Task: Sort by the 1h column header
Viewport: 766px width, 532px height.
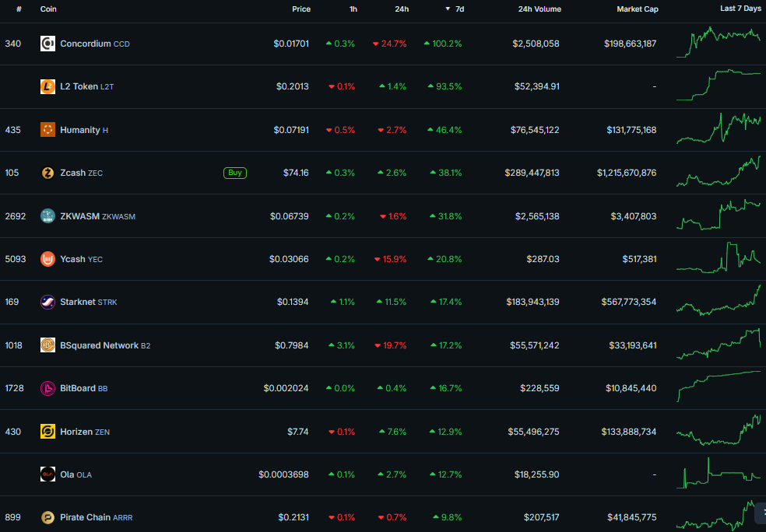Action: (353, 9)
